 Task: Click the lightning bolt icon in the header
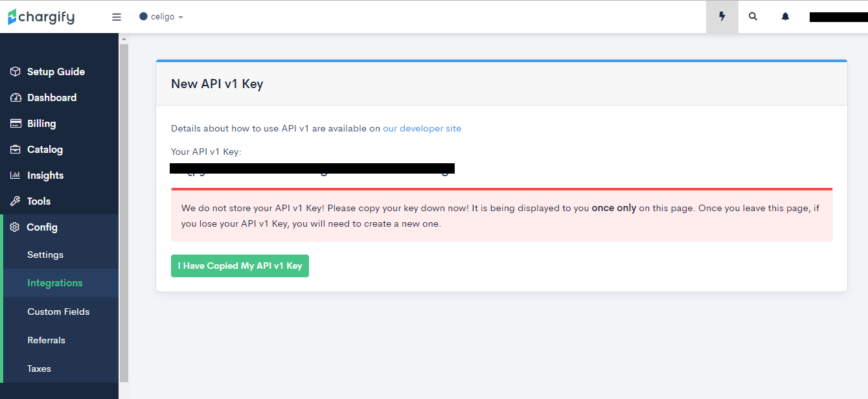click(722, 16)
